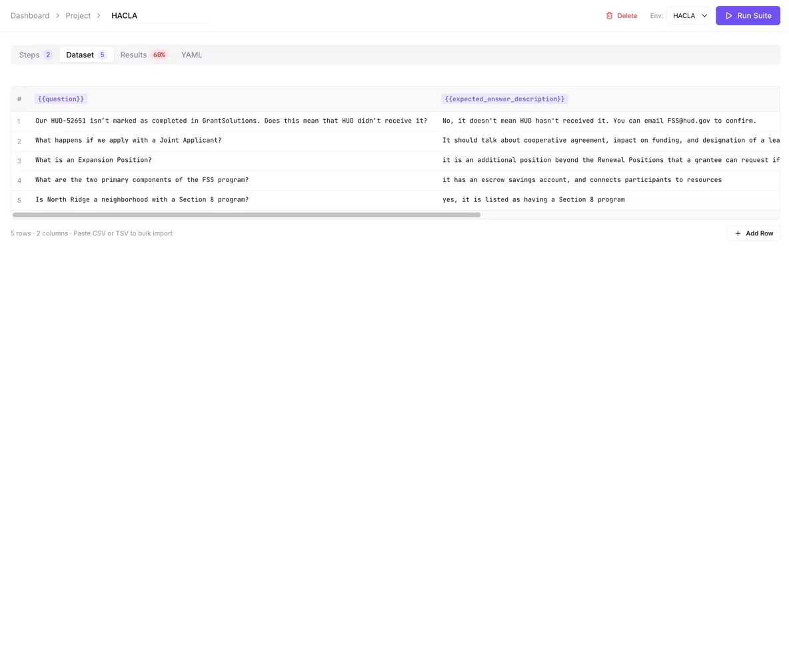The width and height of the screenshot is (789, 672).
Task: Click the red trash Delete icon
Action: click(609, 15)
